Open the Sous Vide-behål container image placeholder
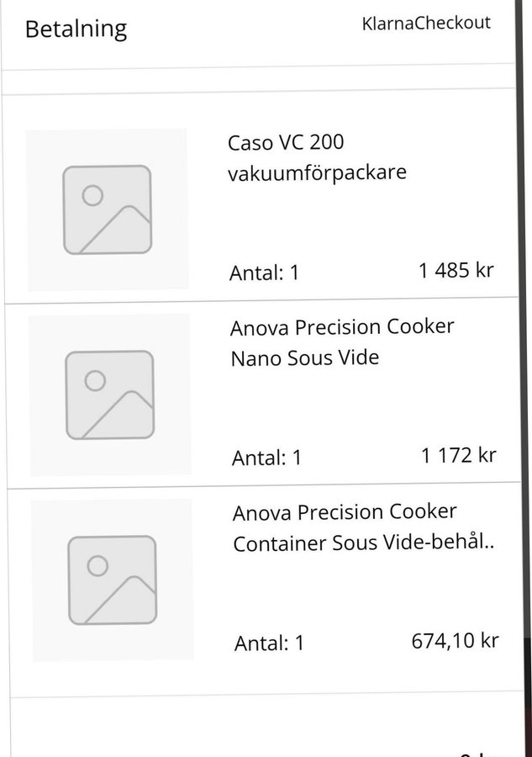Screen dimensions: 532x757 tap(112, 580)
